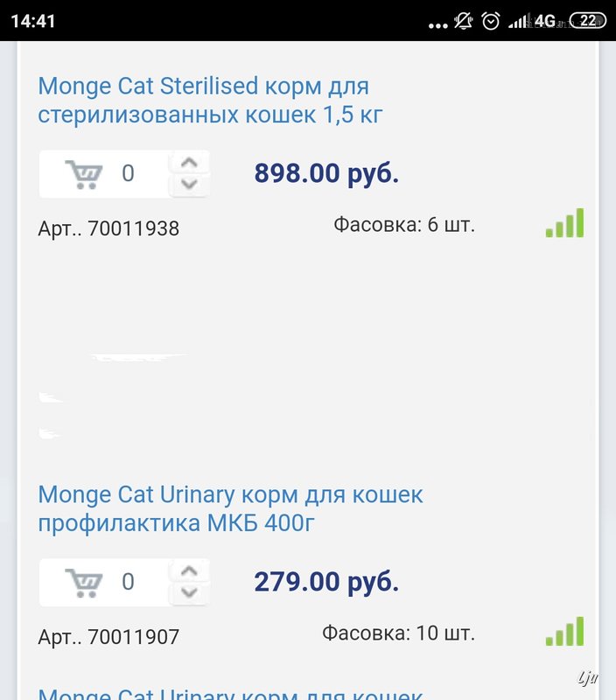
Task: Open Monge Cat Urinary 400г product link
Action: (230, 508)
